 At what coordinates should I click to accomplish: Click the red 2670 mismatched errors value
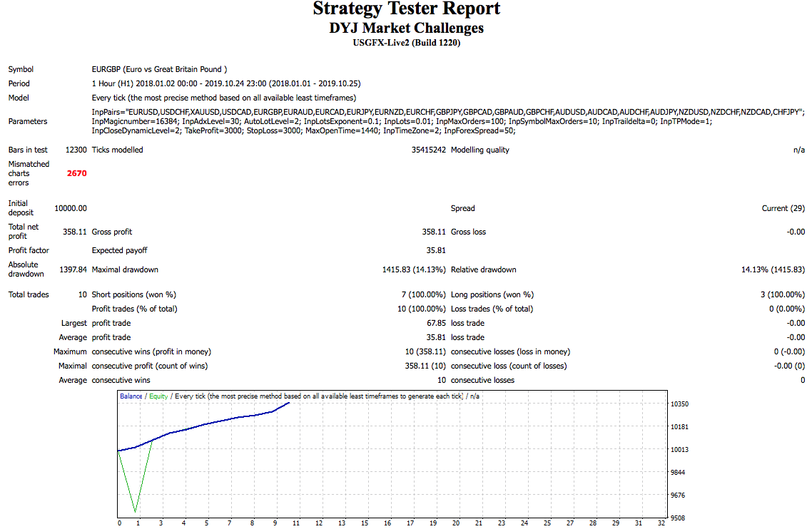pos(76,173)
